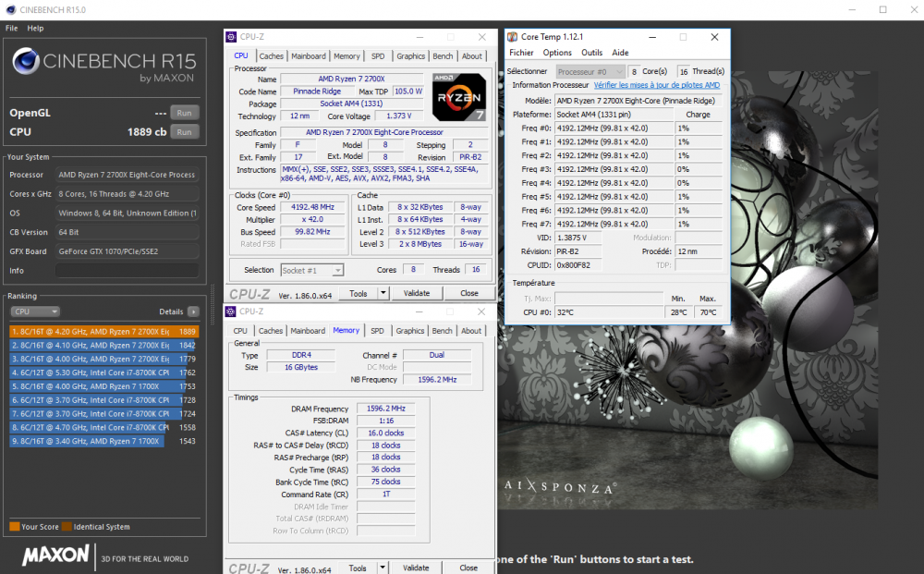This screenshot has height=574, width=924.
Task: Click the CPU-Z icon in Memory window titlebar
Action: pyautogui.click(x=232, y=311)
